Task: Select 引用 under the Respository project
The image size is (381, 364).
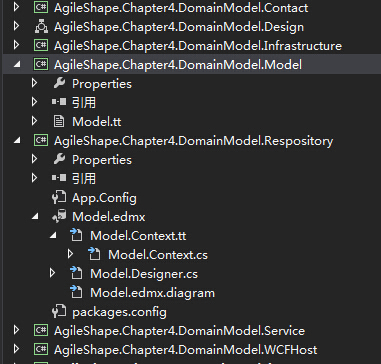Action: pyautogui.click(x=84, y=178)
